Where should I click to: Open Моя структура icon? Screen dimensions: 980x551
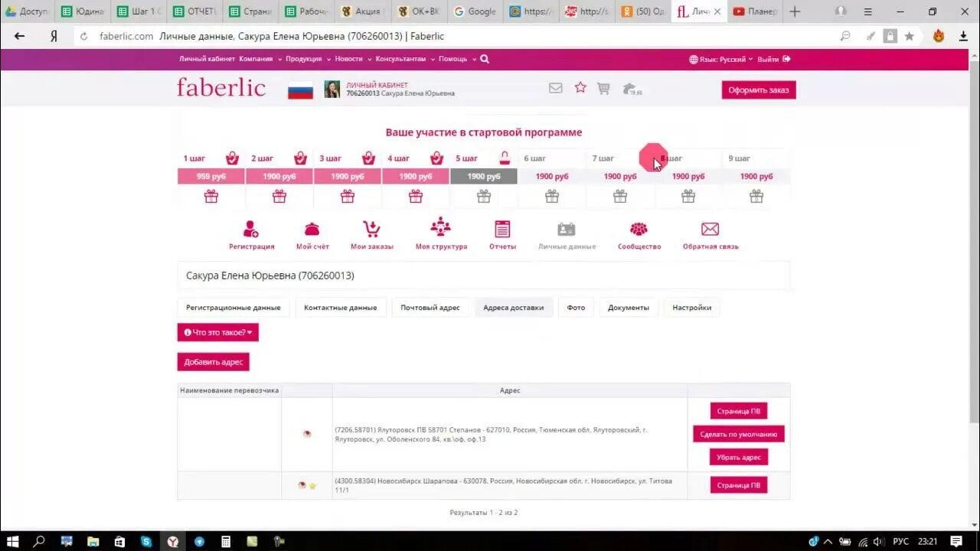pos(441,228)
